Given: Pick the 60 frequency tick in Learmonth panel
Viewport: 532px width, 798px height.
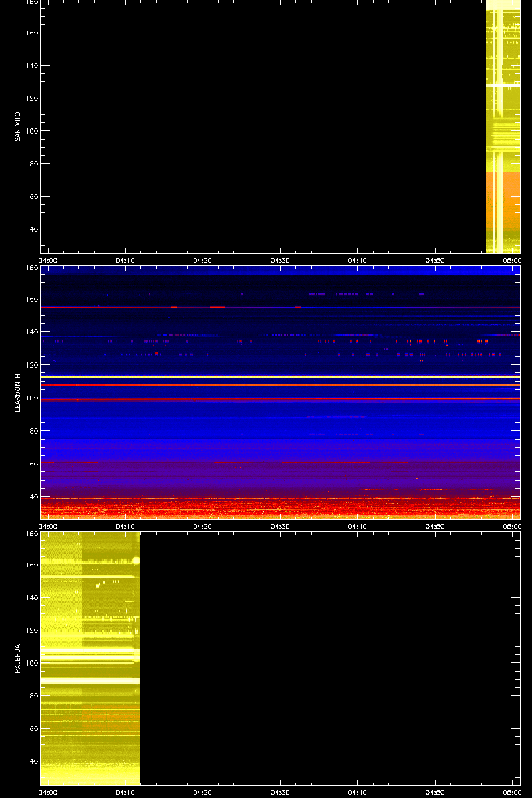Looking at the screenshot, I should (33, 464).
